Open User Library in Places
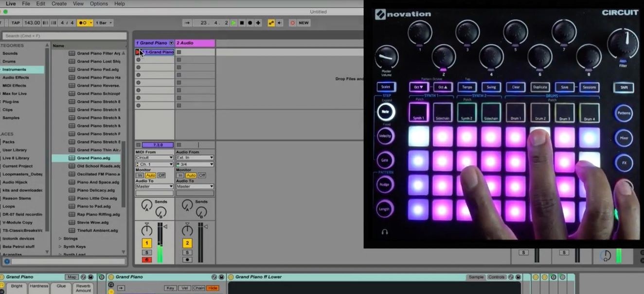 coord(15,150)
